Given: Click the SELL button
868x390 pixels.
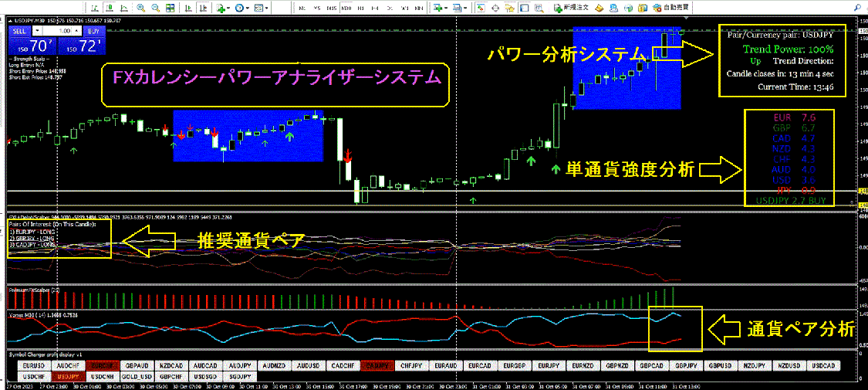Looking at the screenshot, I should point(19,32).
